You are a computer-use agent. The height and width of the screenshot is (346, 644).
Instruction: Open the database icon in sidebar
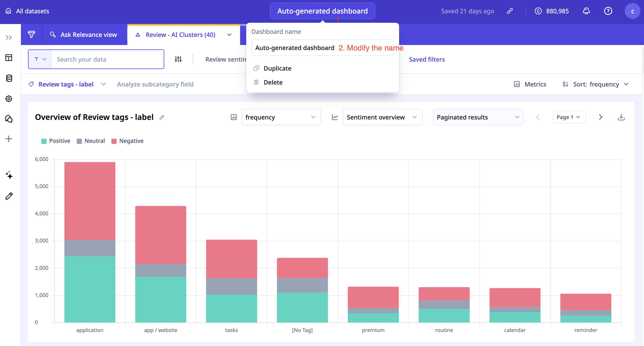(9, 78)
